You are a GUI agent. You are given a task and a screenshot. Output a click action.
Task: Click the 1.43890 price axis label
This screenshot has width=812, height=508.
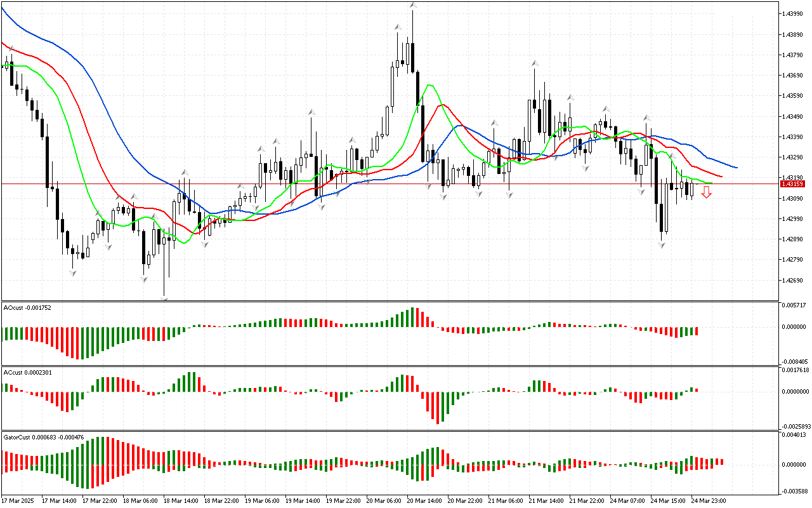point(794,34)
